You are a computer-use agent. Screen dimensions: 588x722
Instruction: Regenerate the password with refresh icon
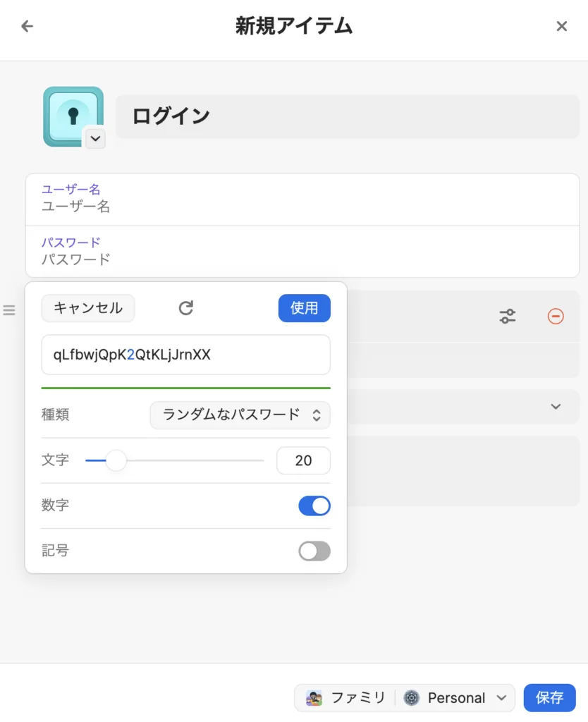pyautogui.click(x=185, y=308)
